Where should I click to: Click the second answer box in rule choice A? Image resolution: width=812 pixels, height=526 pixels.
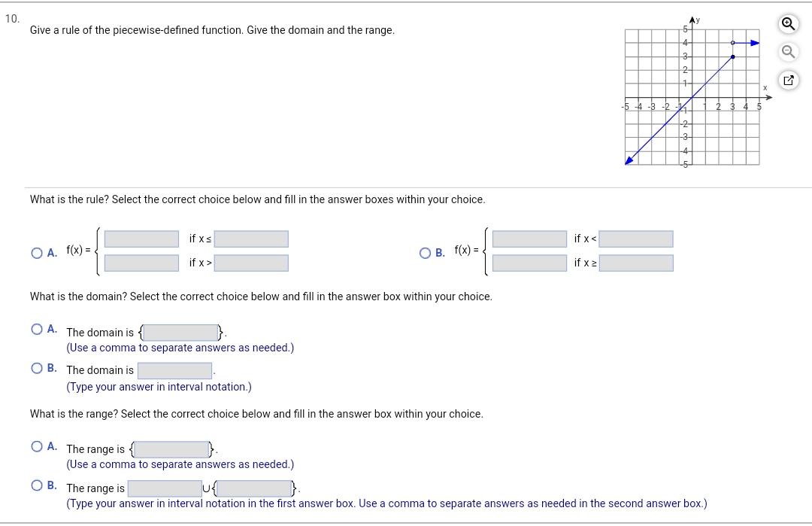tap(141, 263)
